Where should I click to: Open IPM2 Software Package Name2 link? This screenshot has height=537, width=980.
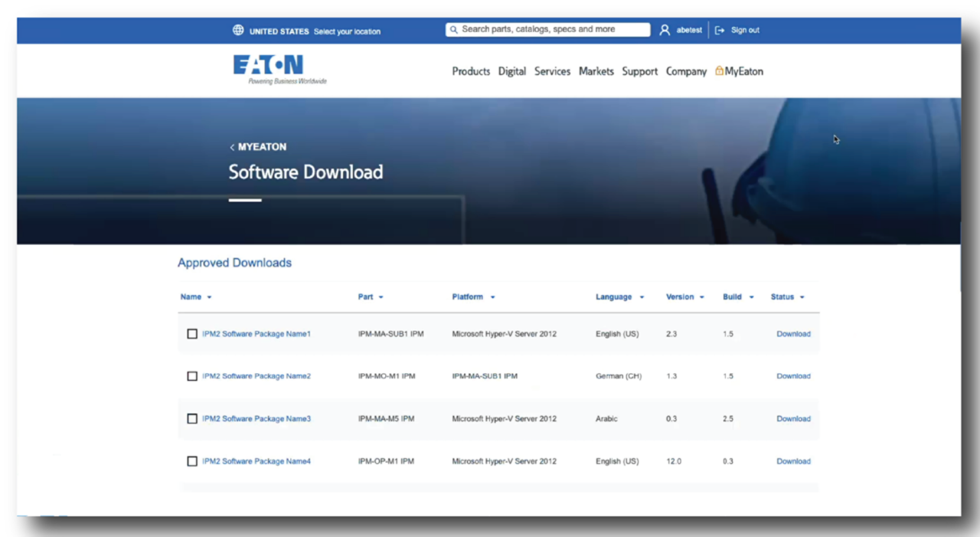pyautogui.click(x=256, y=376)
